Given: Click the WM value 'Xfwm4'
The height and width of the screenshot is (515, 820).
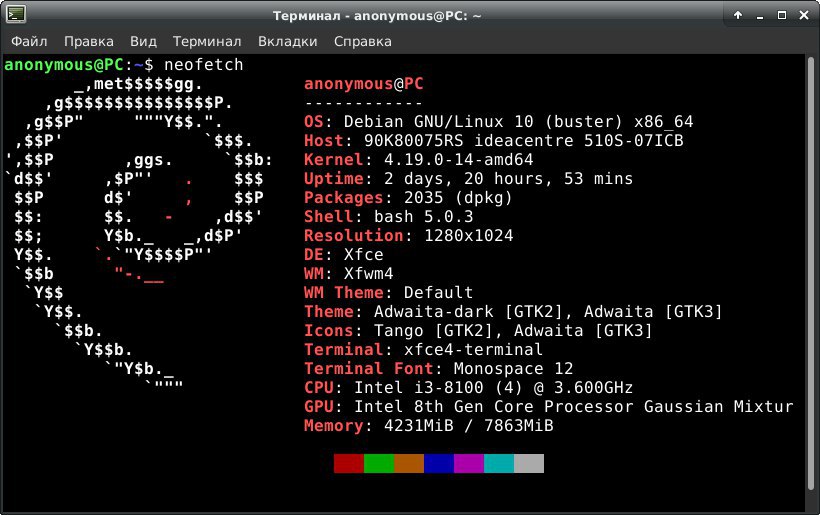Looking at the screenshot, I should [369, 273].
